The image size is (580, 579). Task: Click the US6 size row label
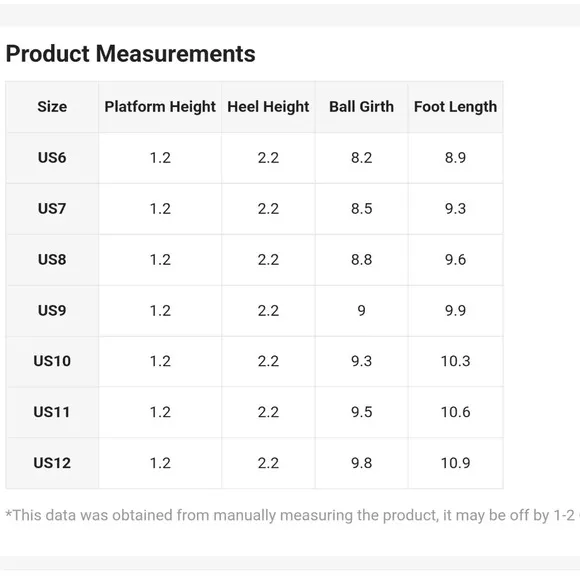[52, 158]
